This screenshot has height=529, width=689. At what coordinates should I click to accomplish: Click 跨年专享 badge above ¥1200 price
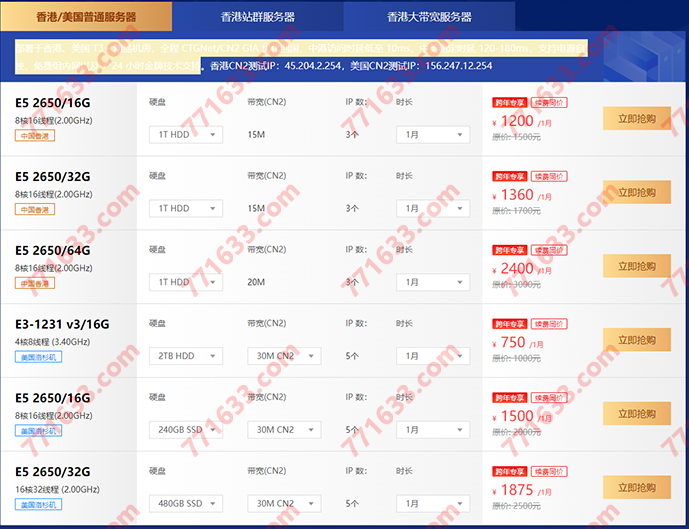[509, 103]
